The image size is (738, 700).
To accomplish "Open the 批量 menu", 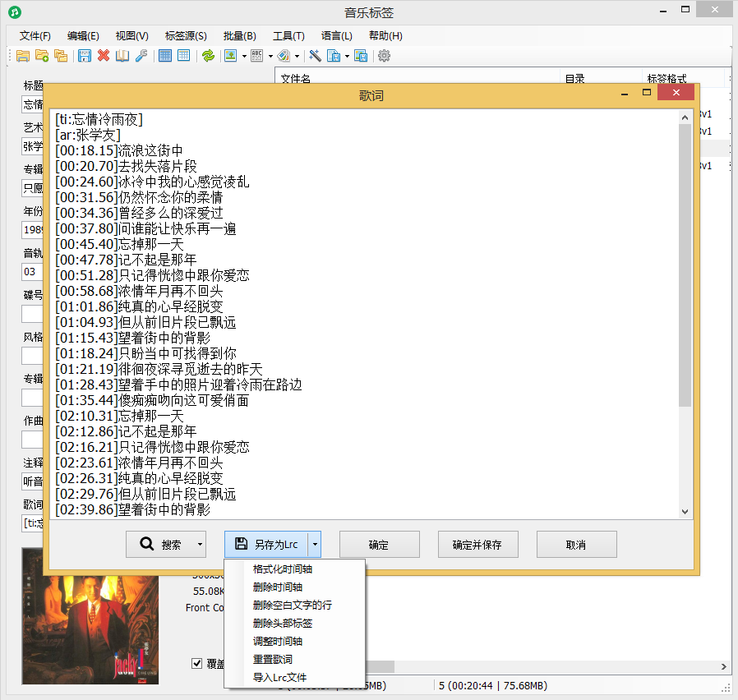I will click(239, 35).
